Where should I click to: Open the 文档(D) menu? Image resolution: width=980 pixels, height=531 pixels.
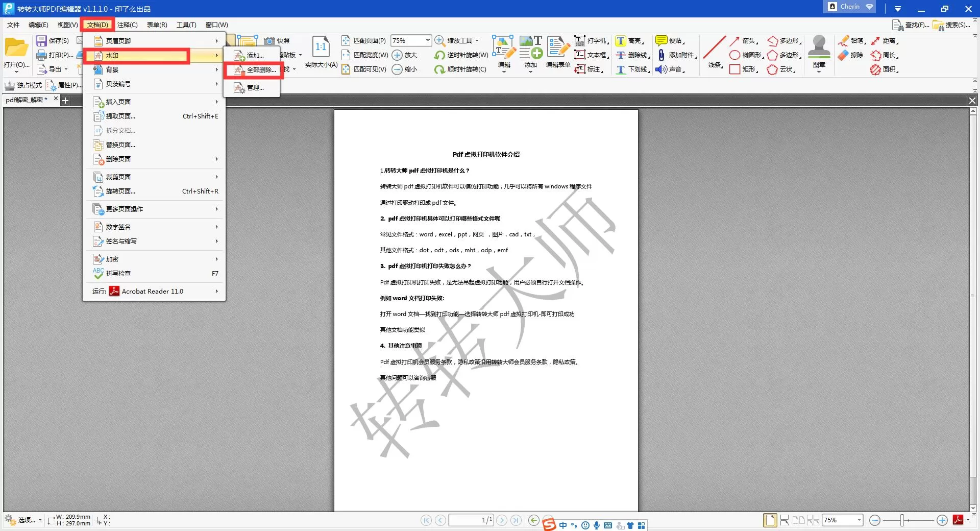97,25
